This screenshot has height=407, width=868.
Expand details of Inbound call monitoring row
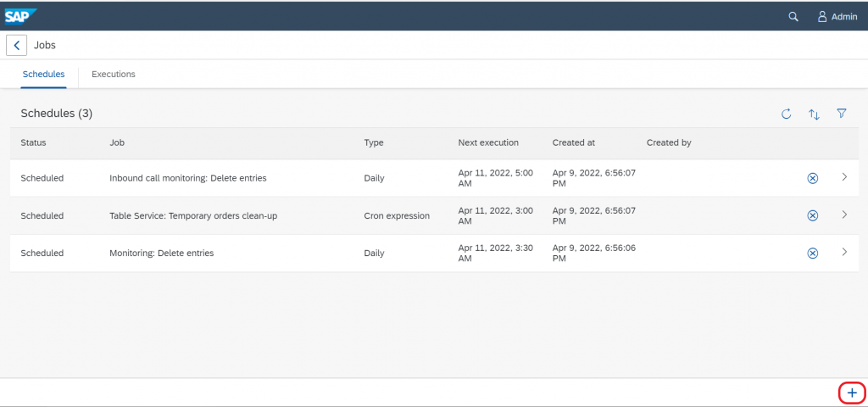844,177
